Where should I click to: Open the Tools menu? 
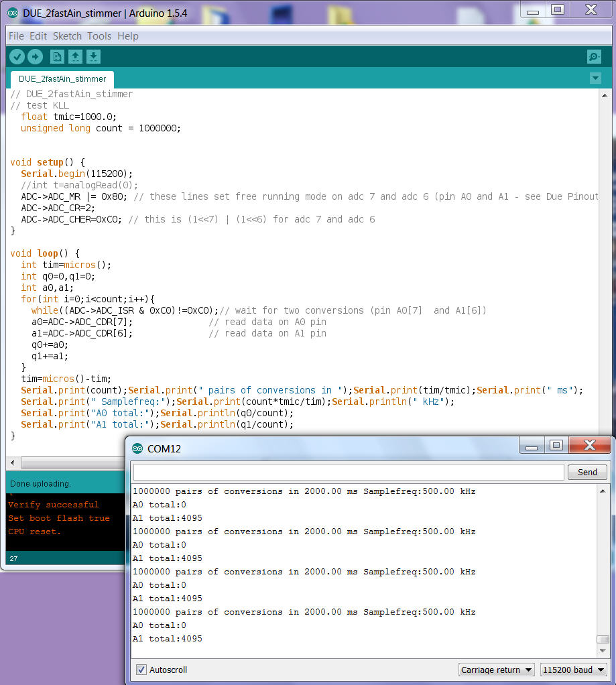99,36
